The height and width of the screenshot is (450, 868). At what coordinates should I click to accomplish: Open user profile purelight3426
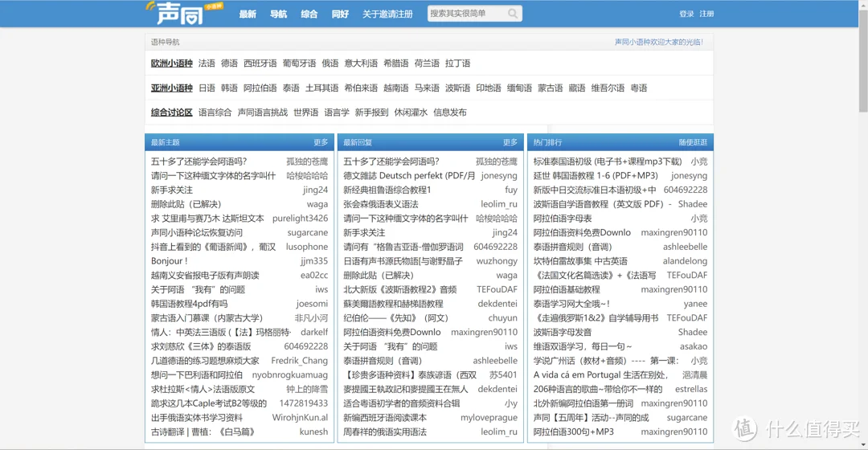[x=300, y=218]
